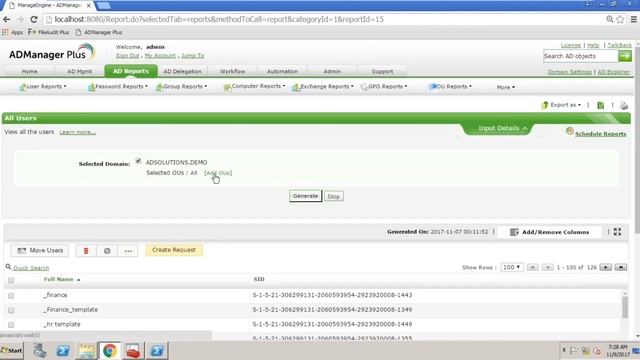Go to next page arrow
The image size is (640, 360).
click(606, 267)
